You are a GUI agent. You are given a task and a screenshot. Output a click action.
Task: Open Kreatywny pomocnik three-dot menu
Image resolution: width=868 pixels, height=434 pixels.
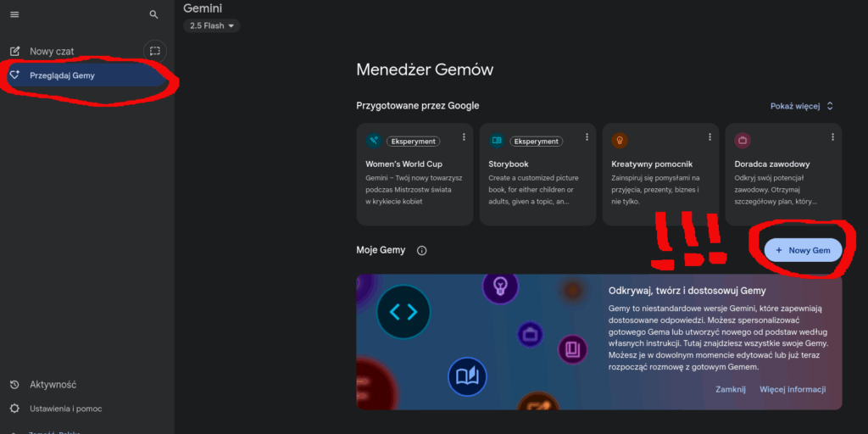click(709, 137)
